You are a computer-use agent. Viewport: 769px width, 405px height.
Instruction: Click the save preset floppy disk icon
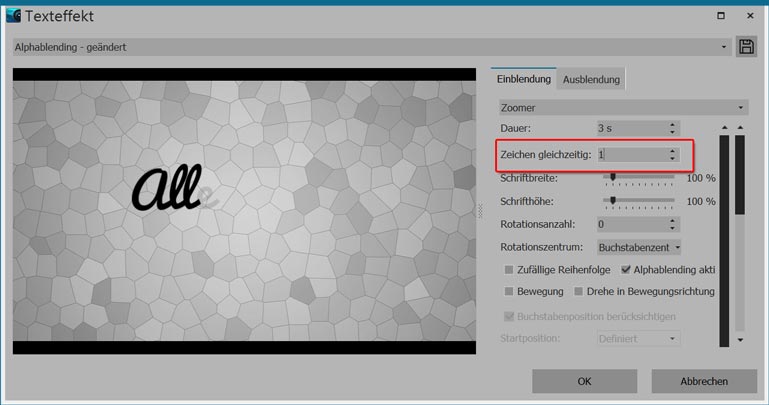[746, 47]
